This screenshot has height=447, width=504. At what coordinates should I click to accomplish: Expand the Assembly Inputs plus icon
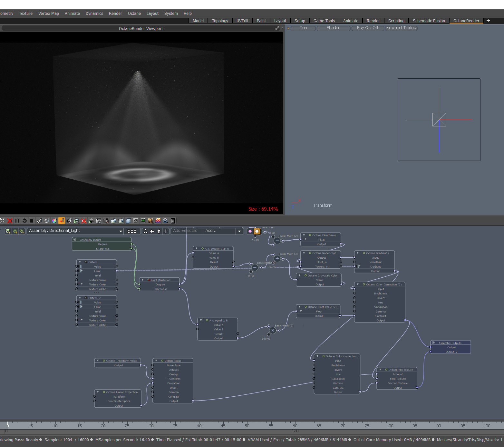[x=75, y=240]
